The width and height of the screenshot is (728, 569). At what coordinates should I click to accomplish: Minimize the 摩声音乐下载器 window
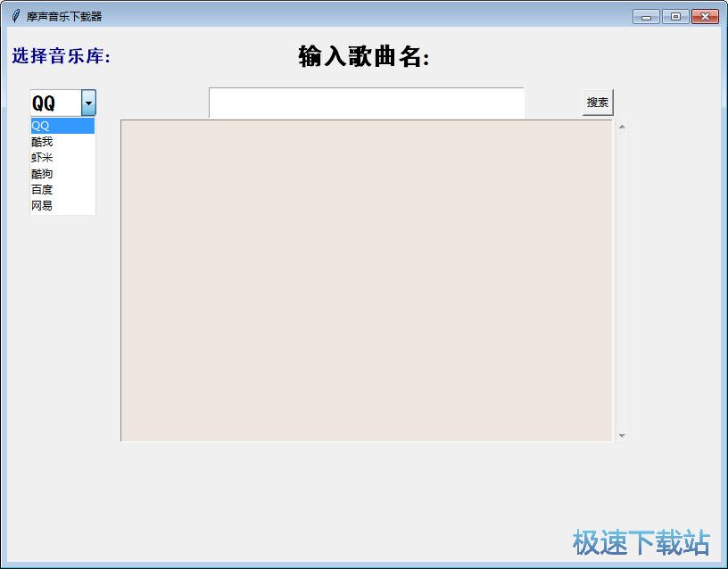(646, 16)
